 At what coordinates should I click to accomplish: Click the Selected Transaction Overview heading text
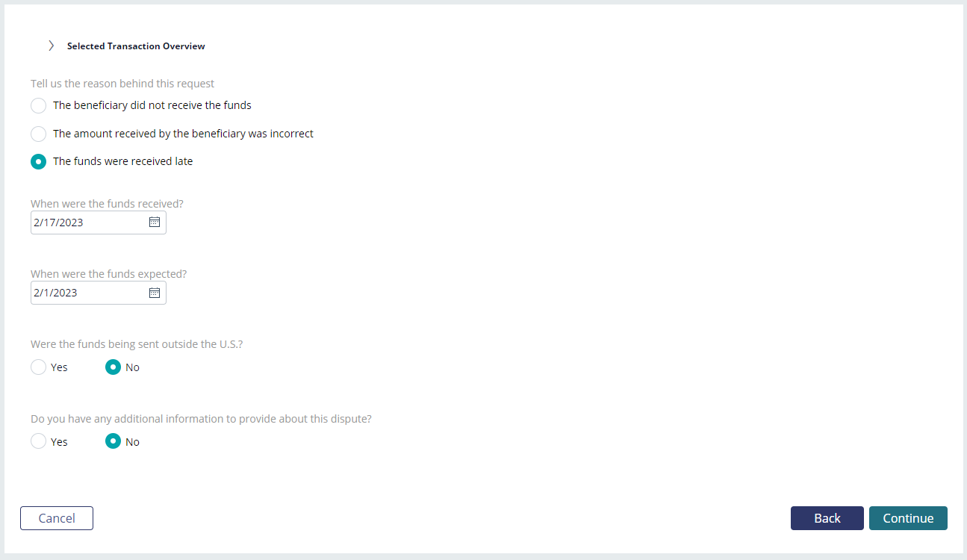[136, 46]
